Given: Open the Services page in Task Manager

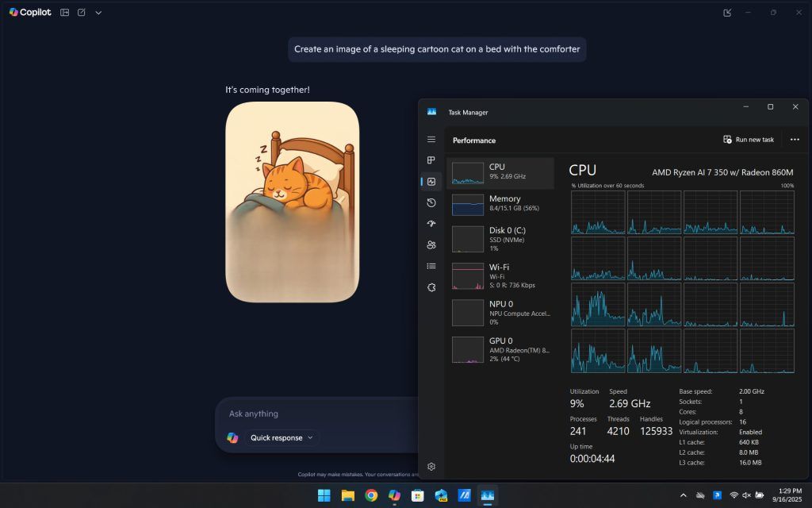Looking at the screenshot, I should coord(431,287).
